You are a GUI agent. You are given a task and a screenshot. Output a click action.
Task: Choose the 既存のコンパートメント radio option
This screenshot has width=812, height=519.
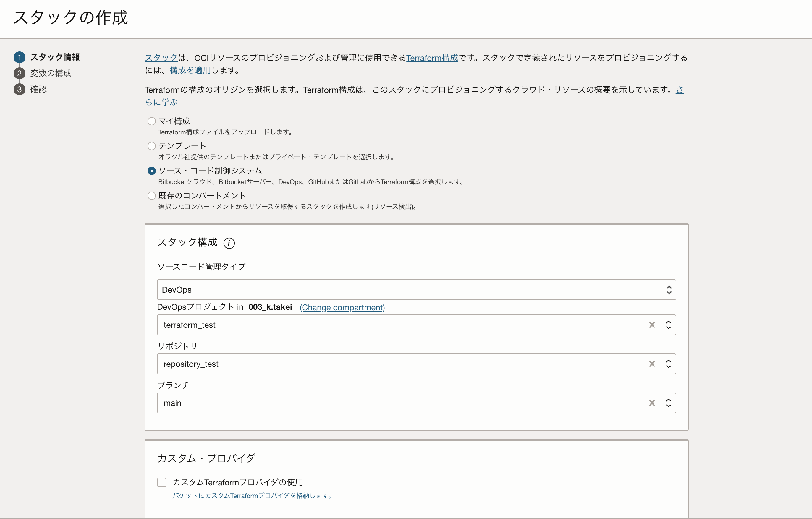tap(151, 196)
